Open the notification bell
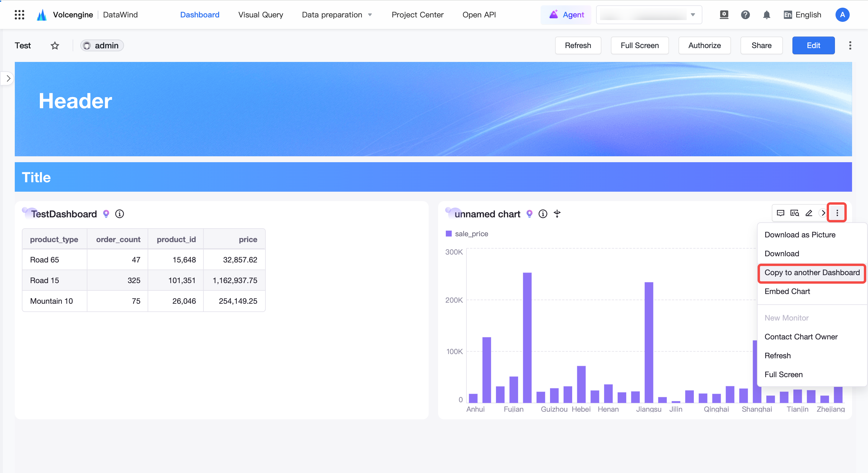 point(766,15)
